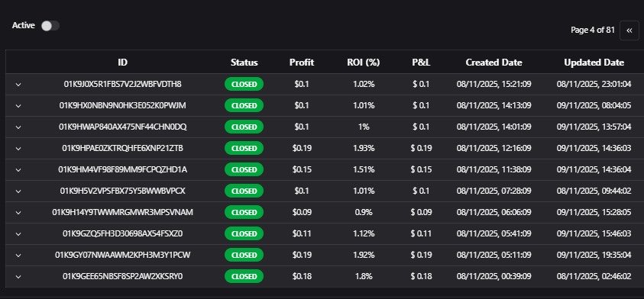Click updated date 09/11/2025, 13:57:04
This screenshot has width=644, height=299.
pyautogui.click(x=594, y=127)
